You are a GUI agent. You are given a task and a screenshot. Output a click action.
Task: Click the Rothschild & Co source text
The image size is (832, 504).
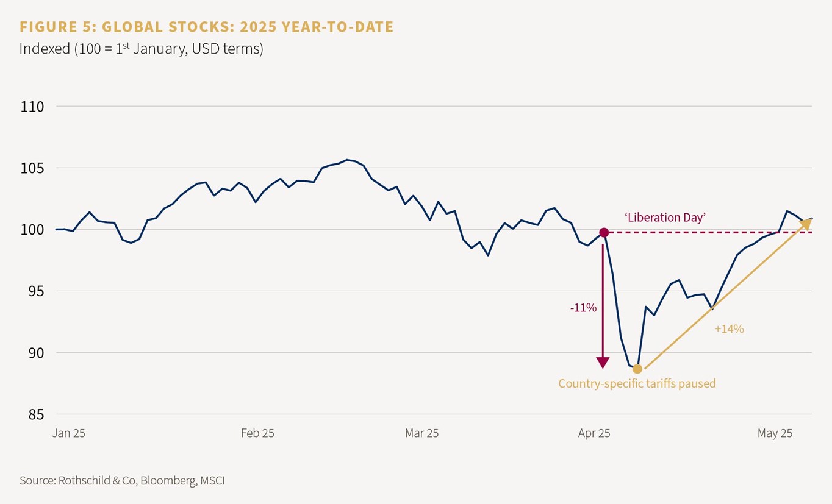122,480
